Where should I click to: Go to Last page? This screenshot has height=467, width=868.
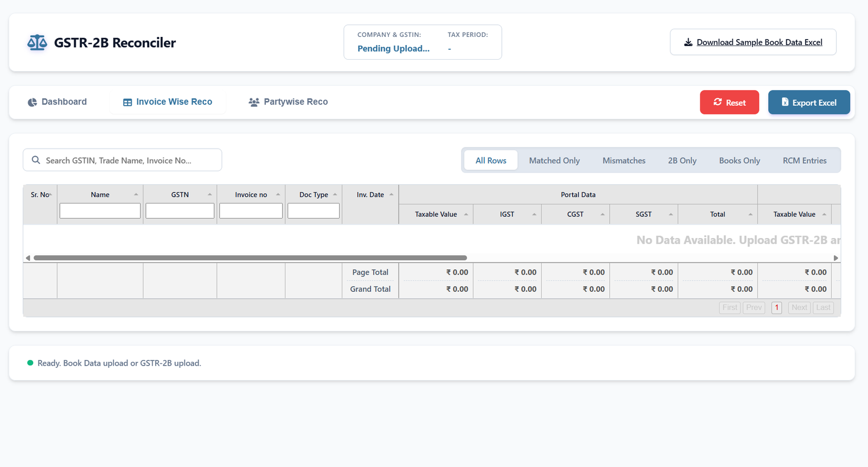tap(823, 308)
